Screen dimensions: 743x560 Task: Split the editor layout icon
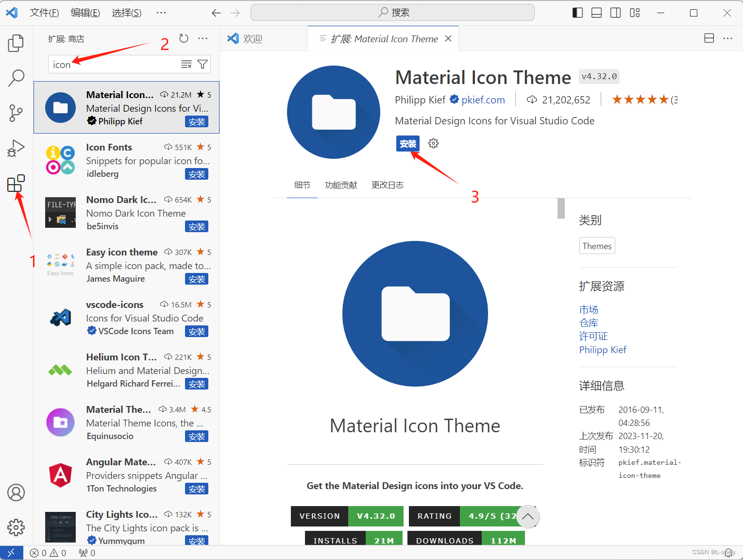coord(709,38)
